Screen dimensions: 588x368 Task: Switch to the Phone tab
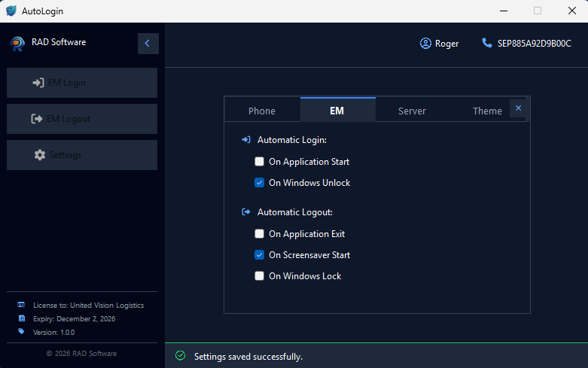click(x=262, y=111)
